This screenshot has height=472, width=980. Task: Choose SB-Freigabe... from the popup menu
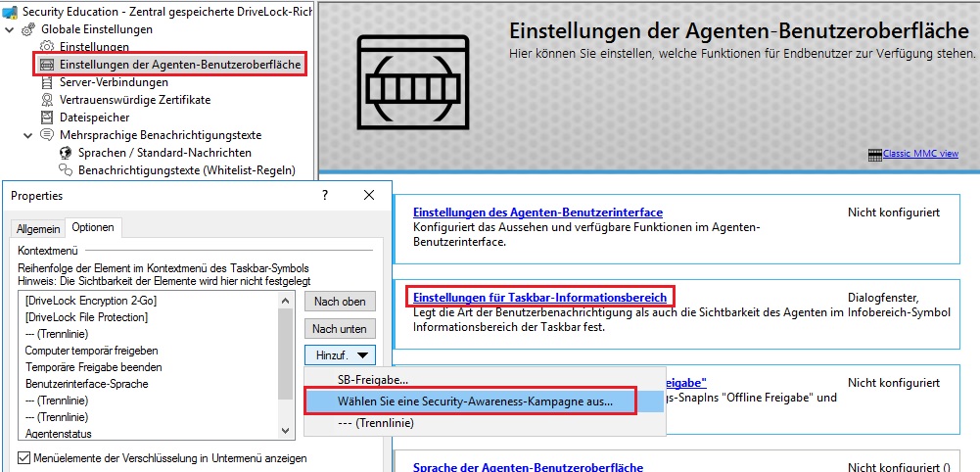pyautogui.click(x=373, y=379)
